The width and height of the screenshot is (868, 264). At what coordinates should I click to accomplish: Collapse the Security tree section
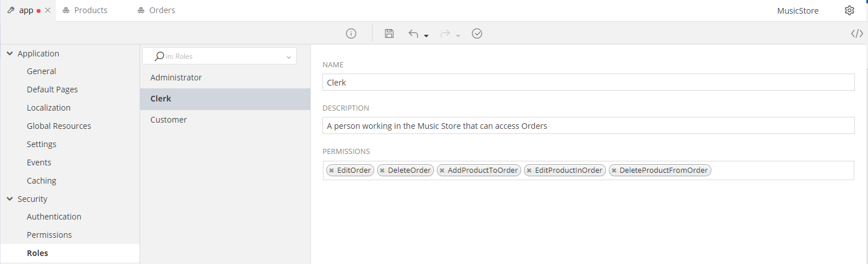pos(10,199)
